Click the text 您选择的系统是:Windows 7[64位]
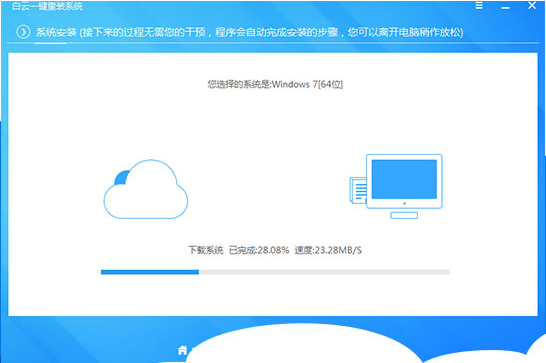 (x=275, y=84)
